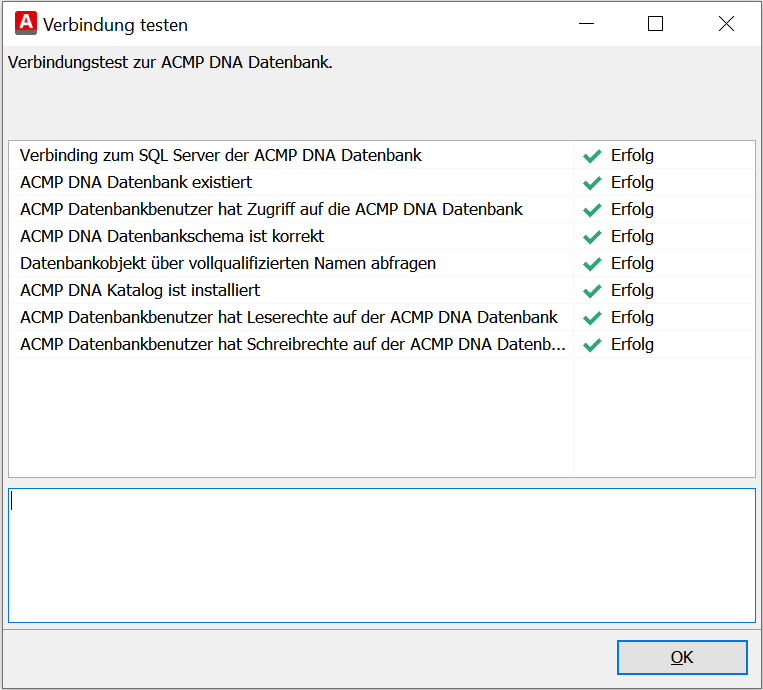Click 'Erfolg' status of SQL Server connection row
Viewport: 763px width, 690px height.
[x=632, y=156]
